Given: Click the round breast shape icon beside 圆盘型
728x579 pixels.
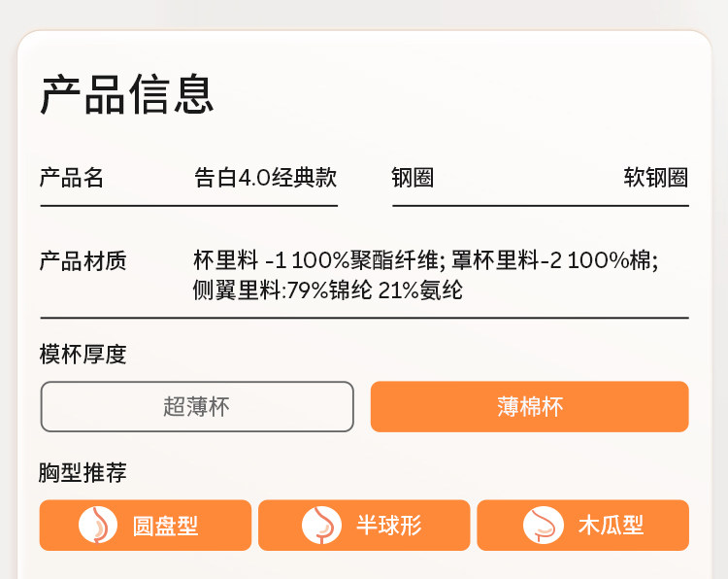Looking at the screenshot, I should [x=98, y=525].
